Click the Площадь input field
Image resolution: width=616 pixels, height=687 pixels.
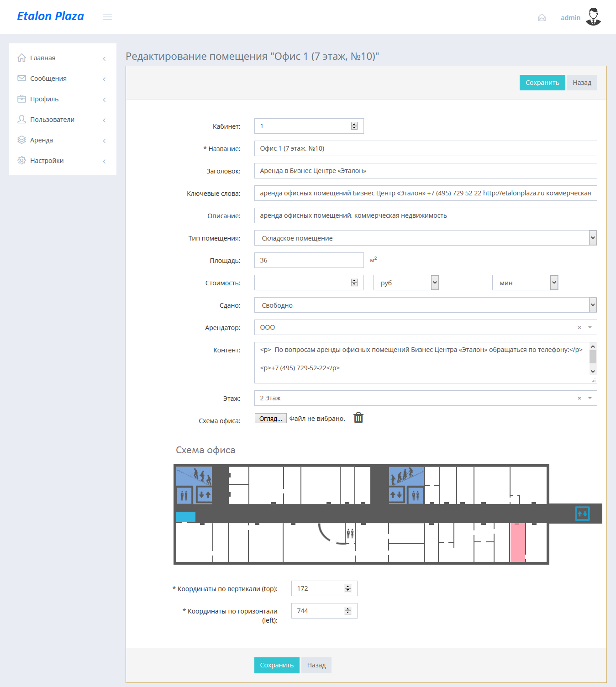pyautogui.click(x=309, y=260)
